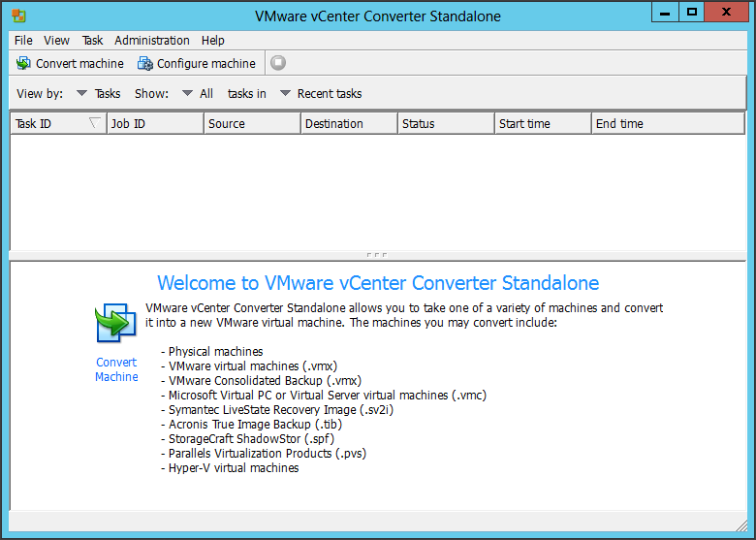Image resolution: width=756 pixels, height=540 pixels.
Task: Click Convert machine toolbar label
Action: [x=79, y=64]
